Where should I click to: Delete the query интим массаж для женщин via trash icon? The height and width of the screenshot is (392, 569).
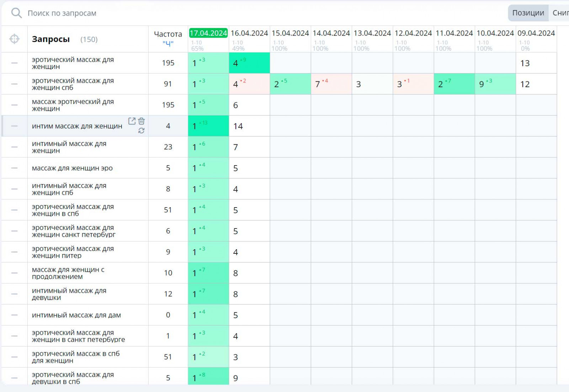click(x=142, y=121)
